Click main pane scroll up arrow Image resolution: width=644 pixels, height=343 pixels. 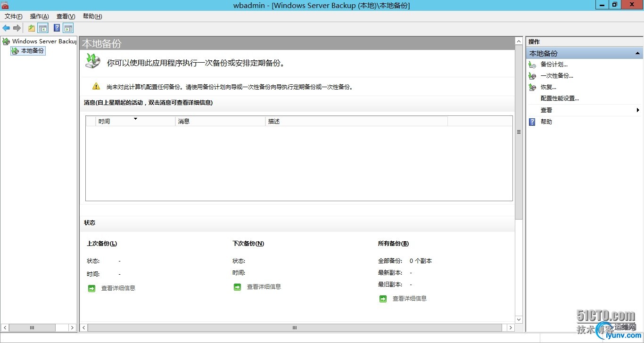519,41
